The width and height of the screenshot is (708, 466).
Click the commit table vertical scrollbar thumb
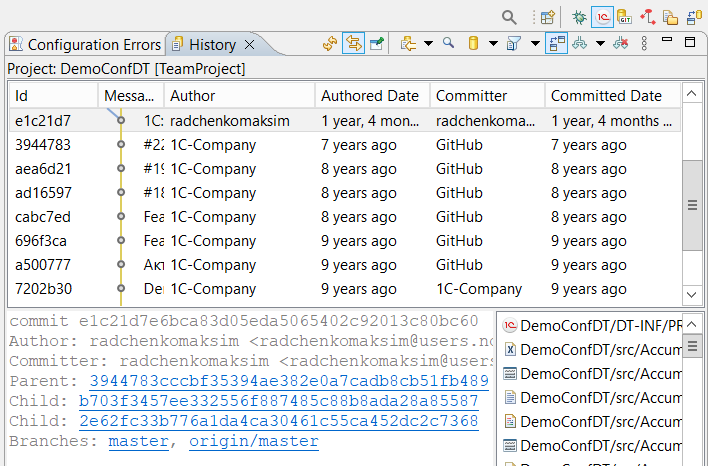(692, 204)
